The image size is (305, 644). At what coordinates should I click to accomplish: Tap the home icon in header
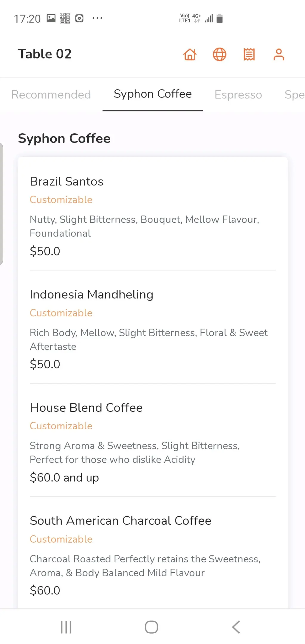[190, 55]
